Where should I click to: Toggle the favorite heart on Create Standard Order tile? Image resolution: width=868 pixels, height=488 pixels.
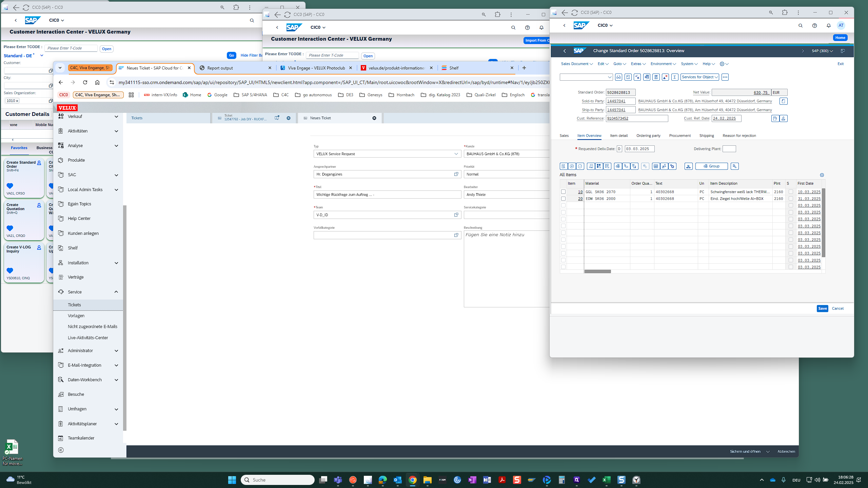[10, 186]
